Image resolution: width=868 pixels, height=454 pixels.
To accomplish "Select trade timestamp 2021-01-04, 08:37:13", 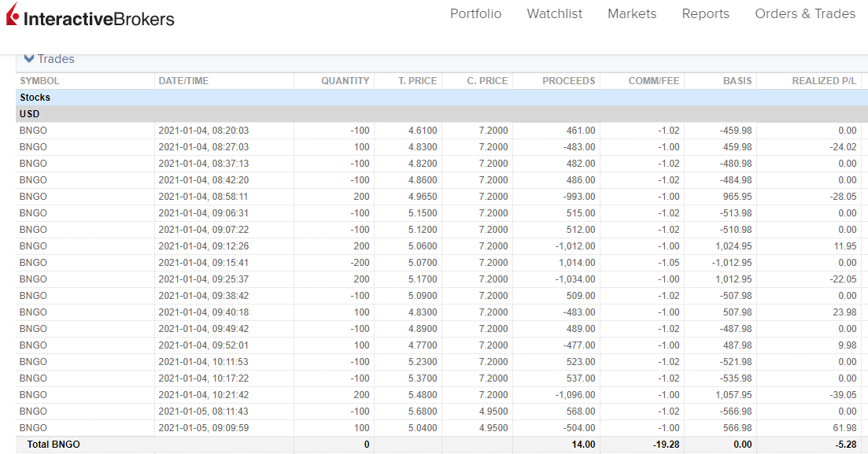I will tap(204, 164).
